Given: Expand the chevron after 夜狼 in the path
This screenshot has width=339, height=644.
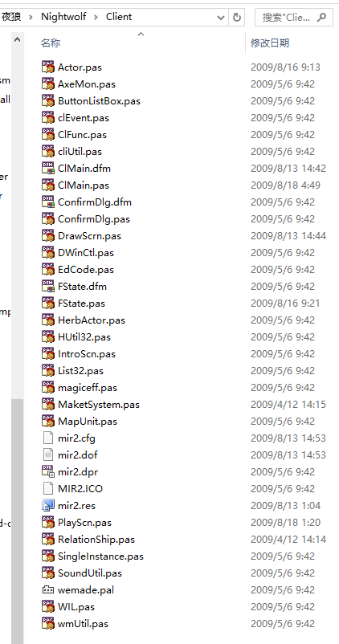Looking at the screenshot, I should pos(31,17).
